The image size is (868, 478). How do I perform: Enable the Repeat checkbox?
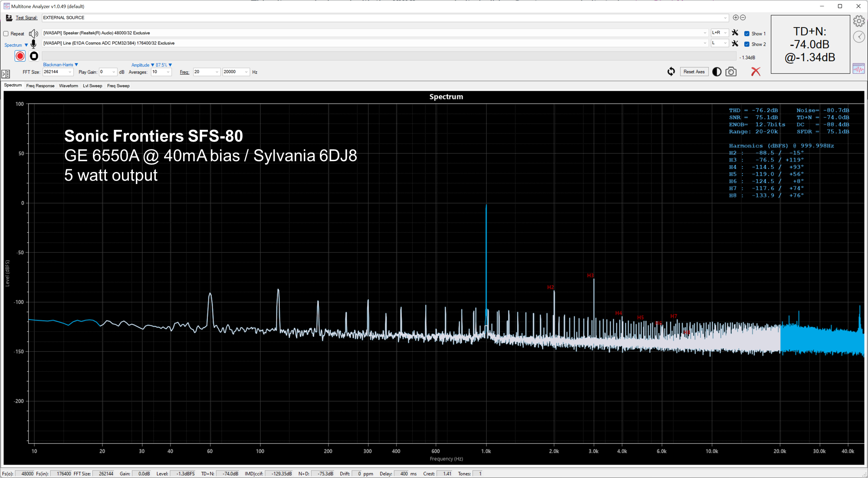pyautogui.click(x=6, y=33)
